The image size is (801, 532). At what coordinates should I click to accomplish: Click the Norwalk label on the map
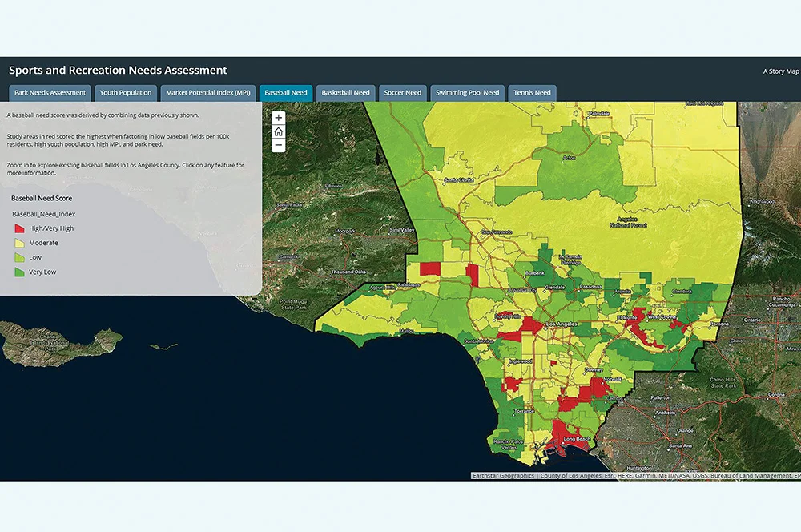613,379
